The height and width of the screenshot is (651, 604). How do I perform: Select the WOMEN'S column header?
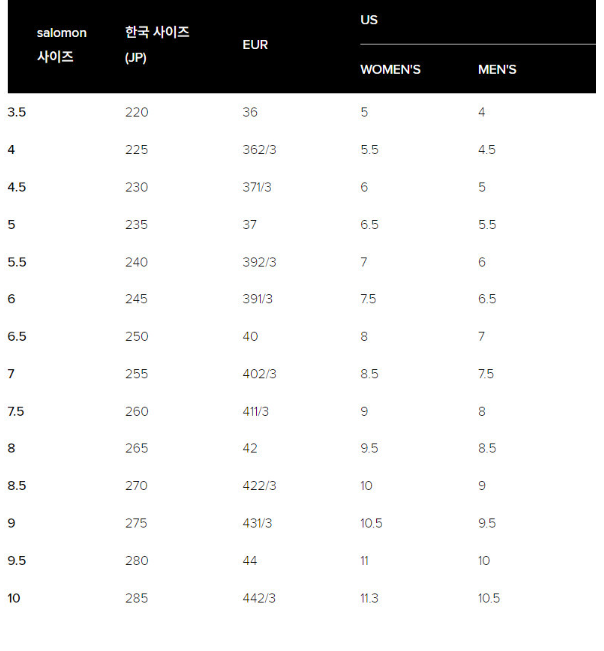click(x=390, y=70)
